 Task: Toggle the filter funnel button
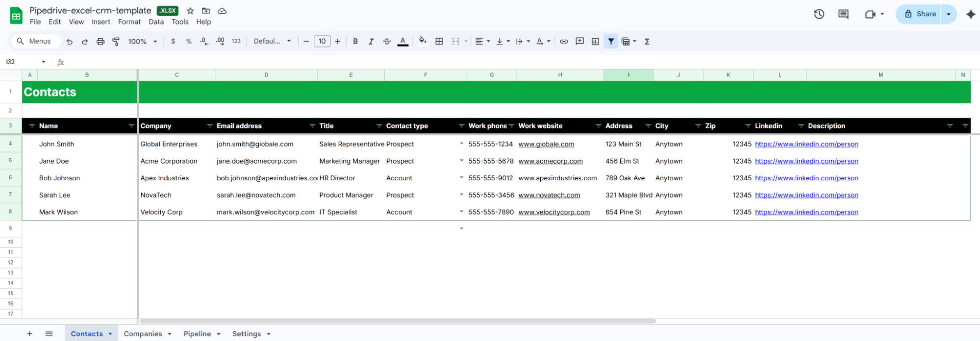point(611,42)
